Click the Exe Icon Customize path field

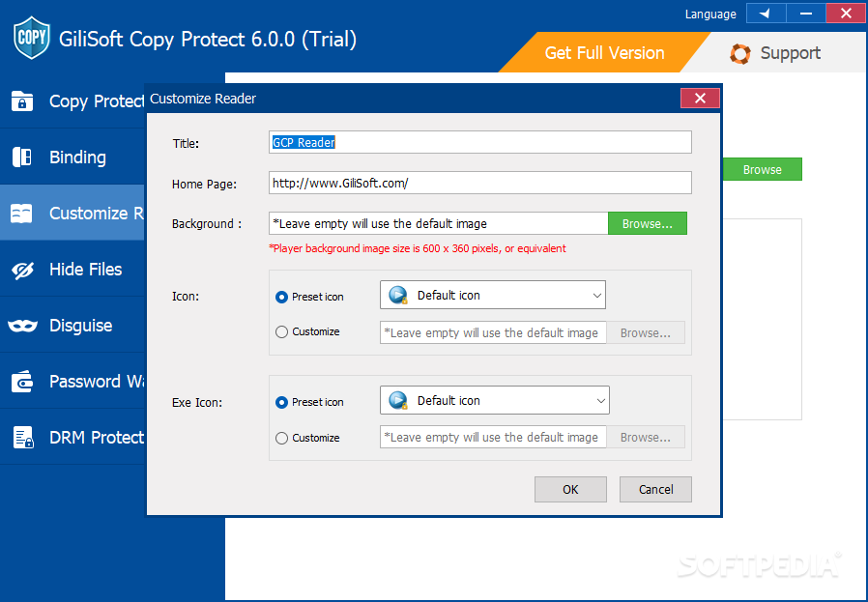(493, 437)
